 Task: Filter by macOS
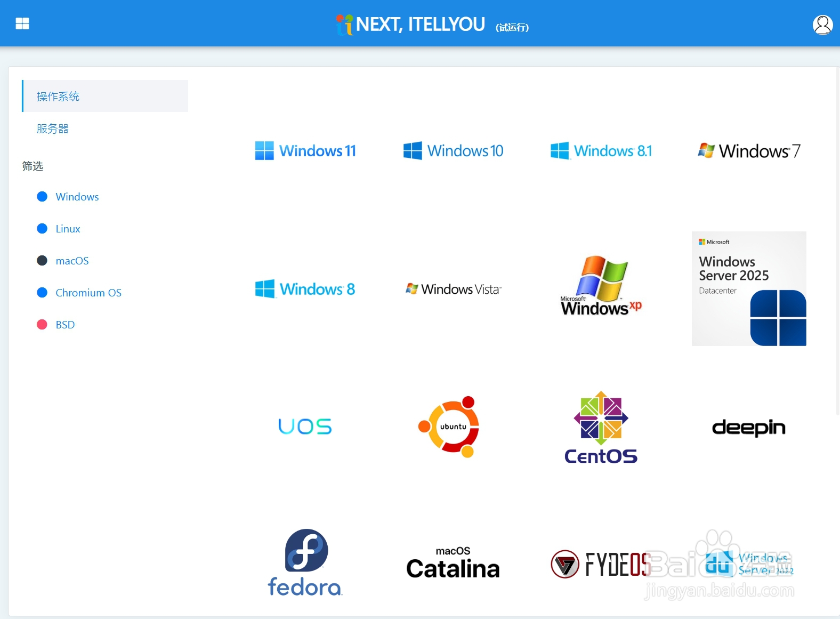coord(72,261)
